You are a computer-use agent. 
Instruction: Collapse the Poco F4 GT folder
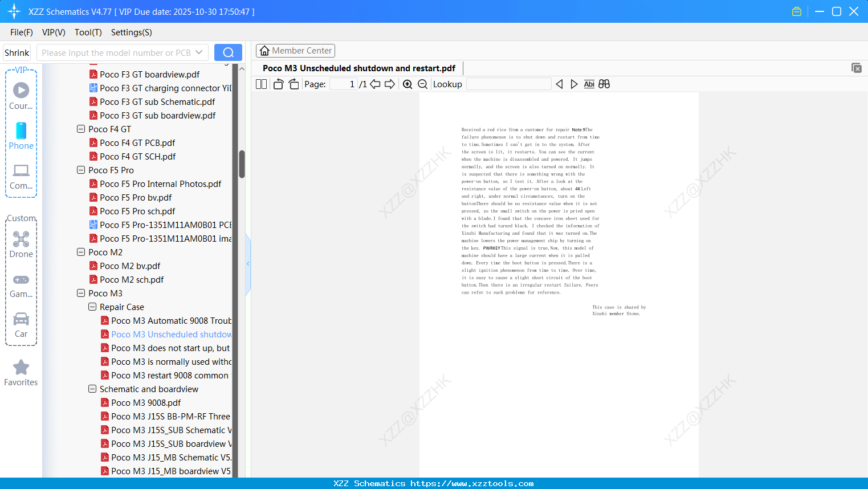pos(81,129)
